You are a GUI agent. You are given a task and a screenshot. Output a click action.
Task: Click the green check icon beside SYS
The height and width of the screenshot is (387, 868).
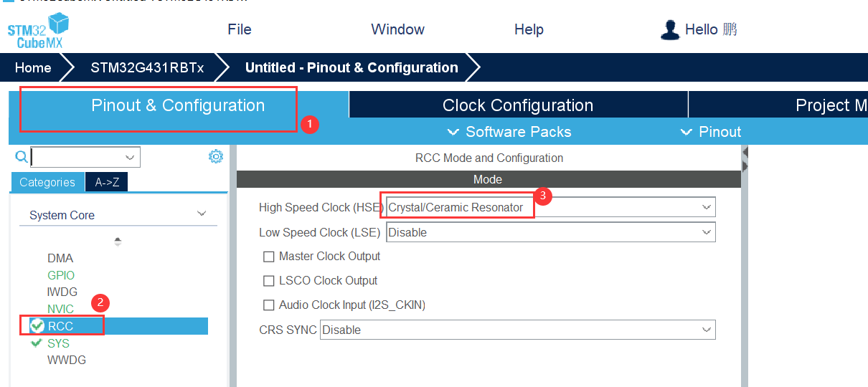[x=37, y=343]
